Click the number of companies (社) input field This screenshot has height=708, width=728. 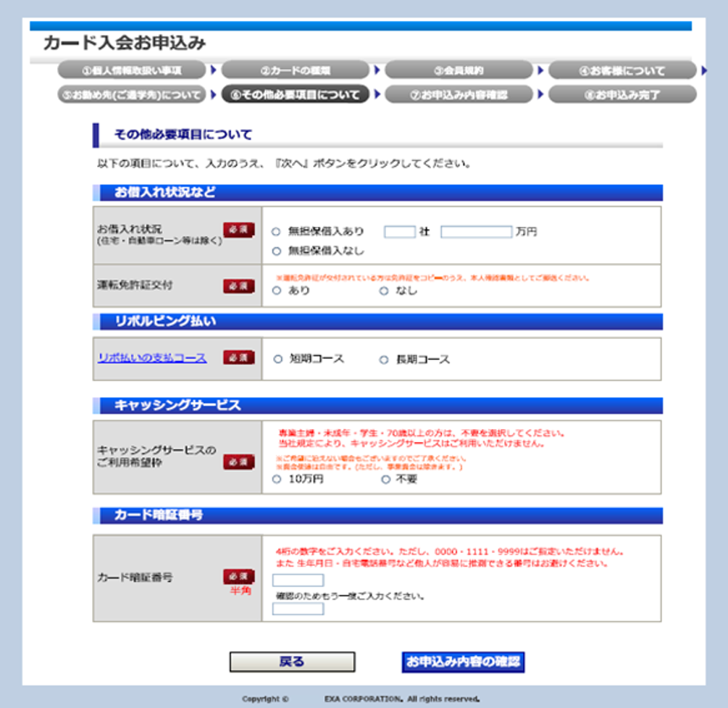click(x=400, y=231)
